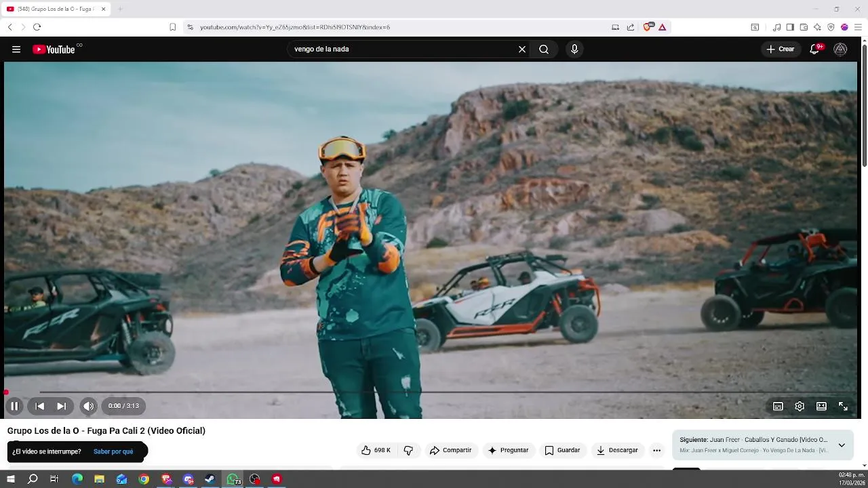Click the browser back arrow
The width and height of the screenshot is (868, 488).
click(9, 27)
